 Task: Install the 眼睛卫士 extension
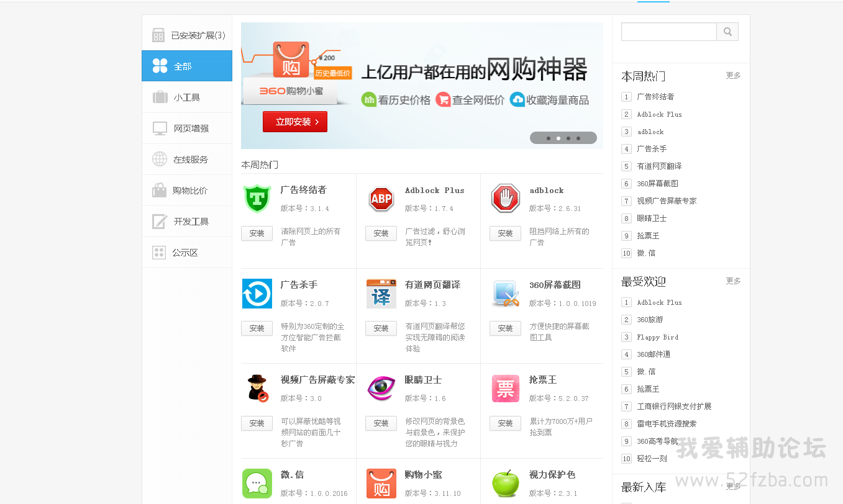tap(381, 423)
